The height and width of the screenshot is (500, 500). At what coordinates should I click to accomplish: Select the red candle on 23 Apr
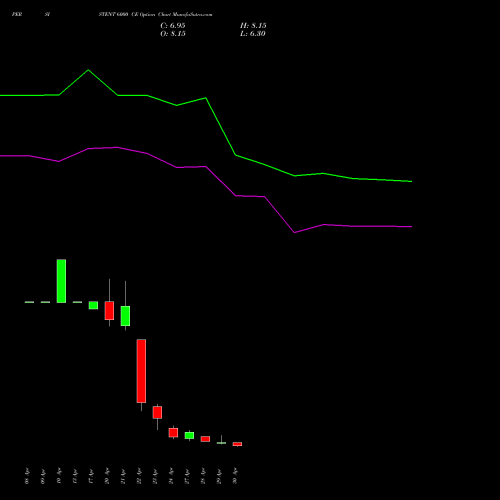pyautogui.click(x=157, y=412)
